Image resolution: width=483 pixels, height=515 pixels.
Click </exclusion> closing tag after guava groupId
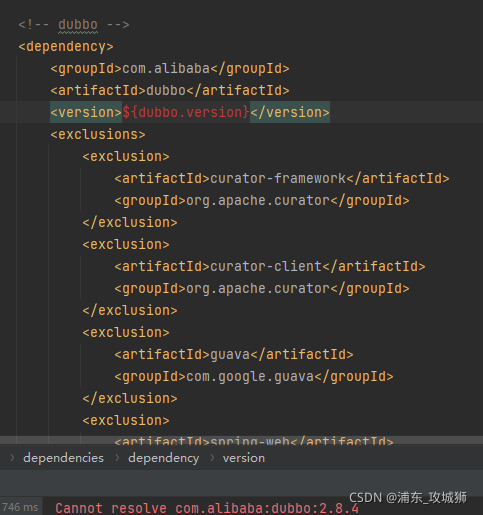(x=130, y=398)
